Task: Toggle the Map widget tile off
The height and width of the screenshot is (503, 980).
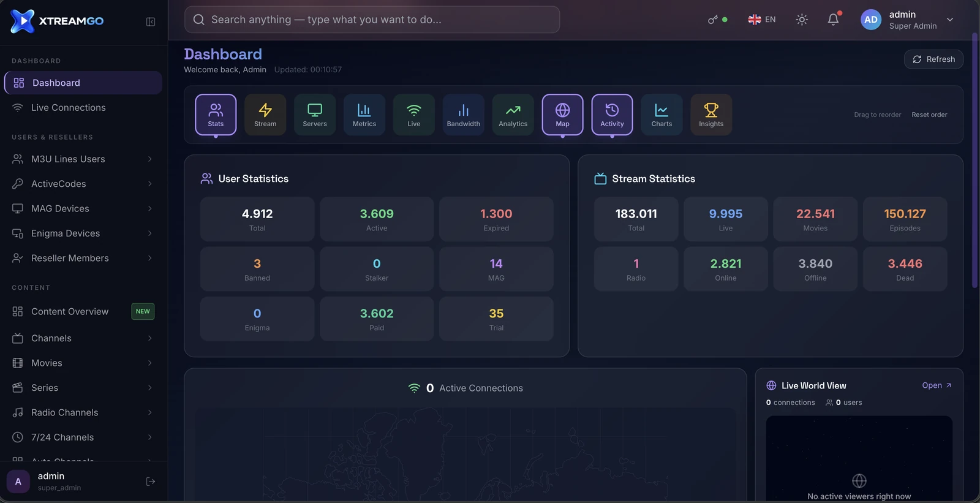Action: pos(562,115)
